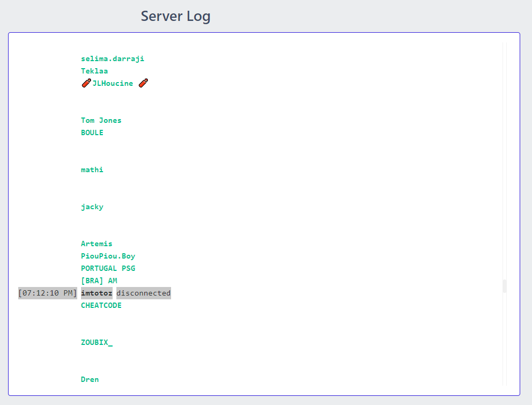Click the right pencil icon beside JLHoucine
The image size is (532, 405).
coord(143,83)
